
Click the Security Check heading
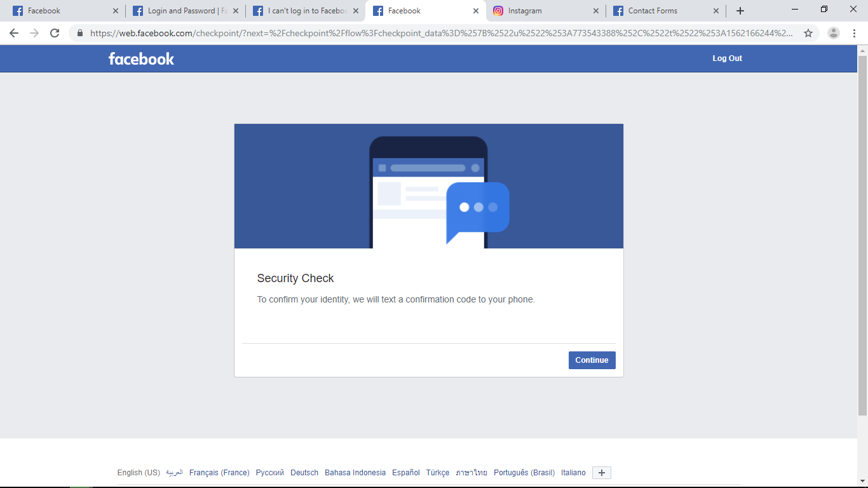(295, 278)
